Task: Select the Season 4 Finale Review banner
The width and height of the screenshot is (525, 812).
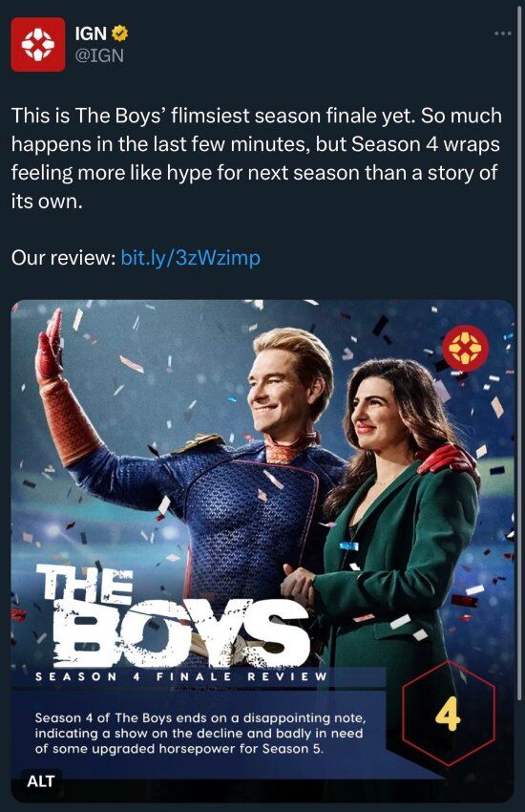Action: (181, 676)
